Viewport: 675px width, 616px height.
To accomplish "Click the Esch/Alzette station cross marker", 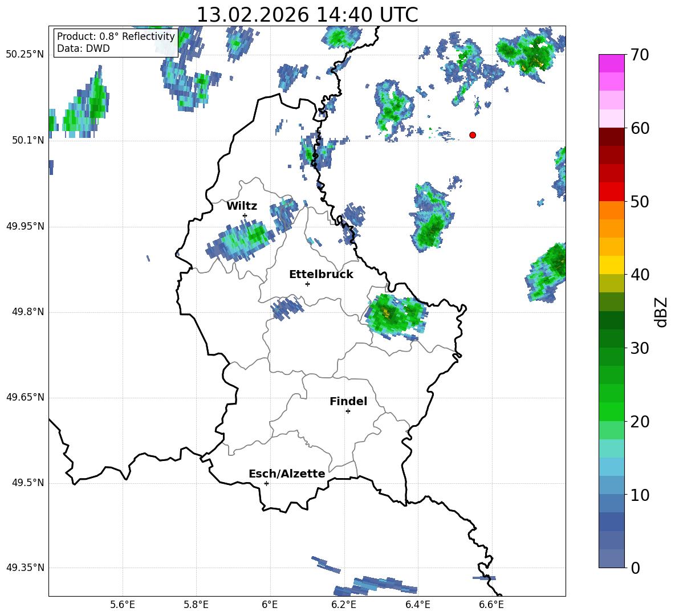I will pyautogui.click(x=266, y=483).
